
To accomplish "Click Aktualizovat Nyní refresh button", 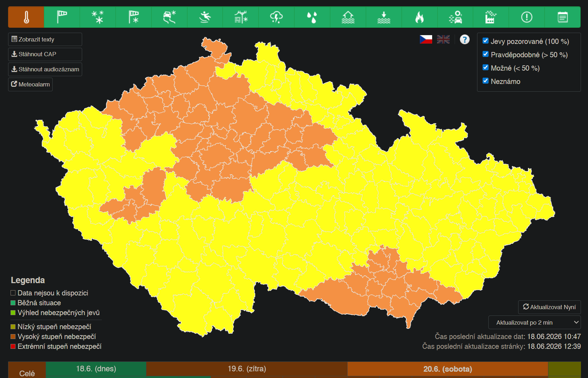I will [x=549, y=307].
